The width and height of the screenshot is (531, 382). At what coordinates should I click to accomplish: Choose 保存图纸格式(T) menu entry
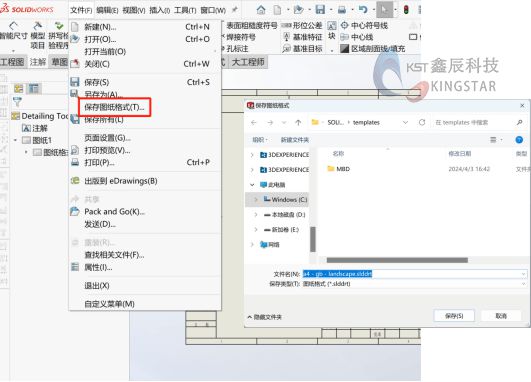click(114, 107)
